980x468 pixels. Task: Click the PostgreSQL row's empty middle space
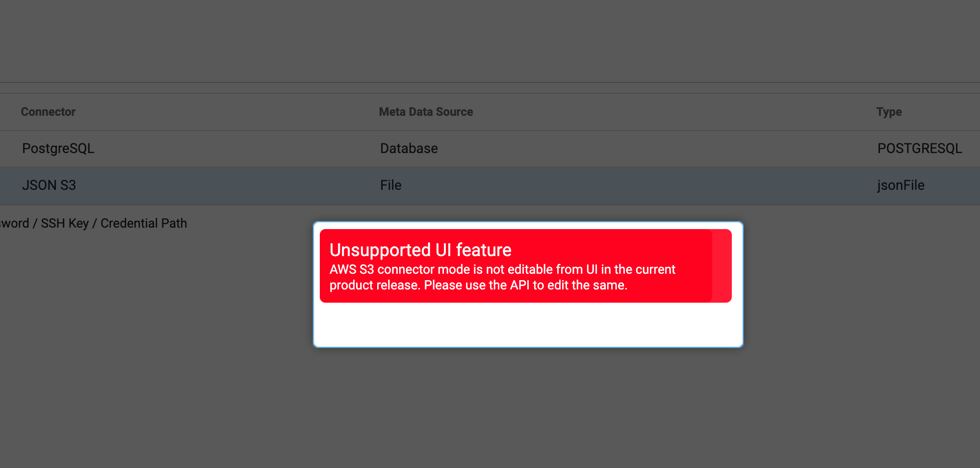(657, 148)
